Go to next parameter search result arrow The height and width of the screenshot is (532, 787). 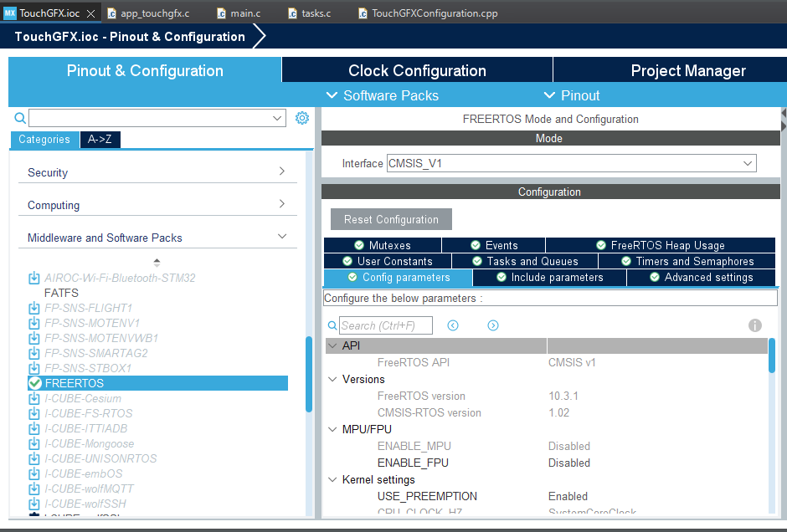tap(493, 325)
